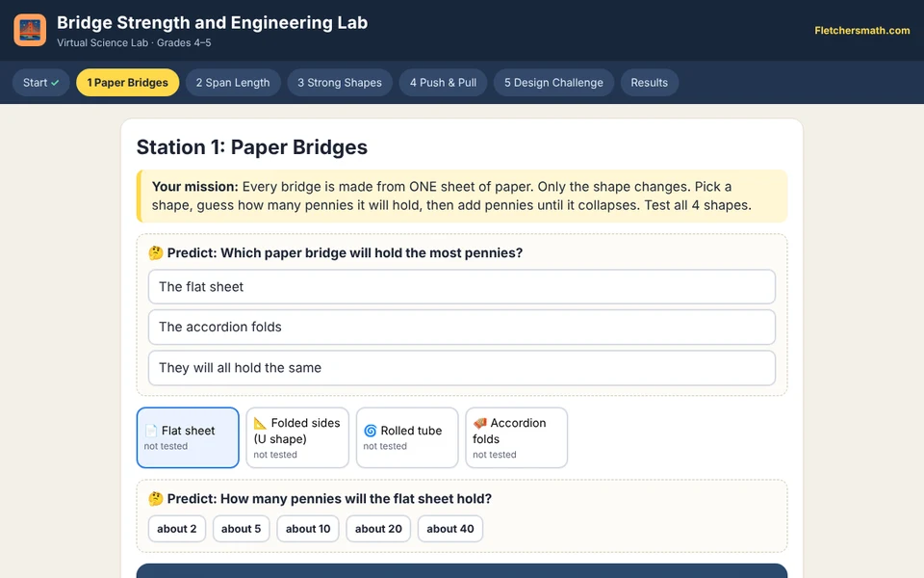Click the folded sides ruler icon
This screenshot has width=924, height=578.
[260, 423]
